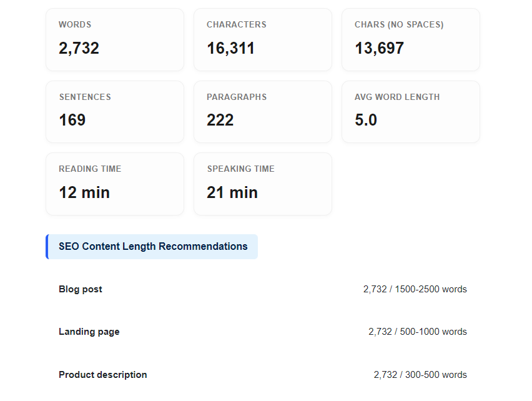Click the 21 min speaking value
Image resolution: width=532 pixels, height=401 pixels.
232,192
